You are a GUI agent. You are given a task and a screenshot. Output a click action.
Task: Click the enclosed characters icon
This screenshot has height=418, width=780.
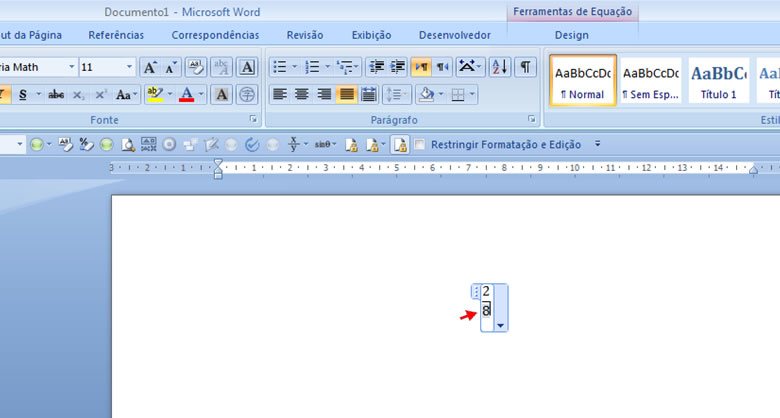(247, 95)
